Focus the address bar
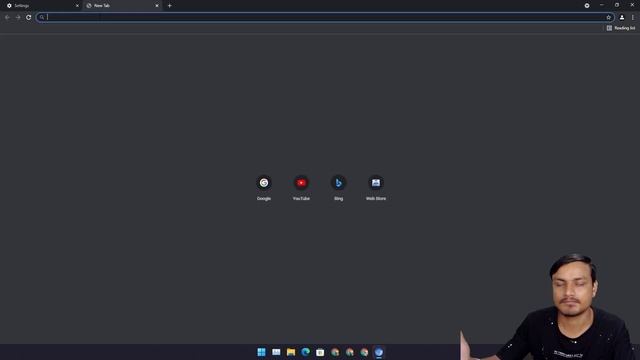The width and height of the screenshot is (640, 360). (x=325, y=17)
